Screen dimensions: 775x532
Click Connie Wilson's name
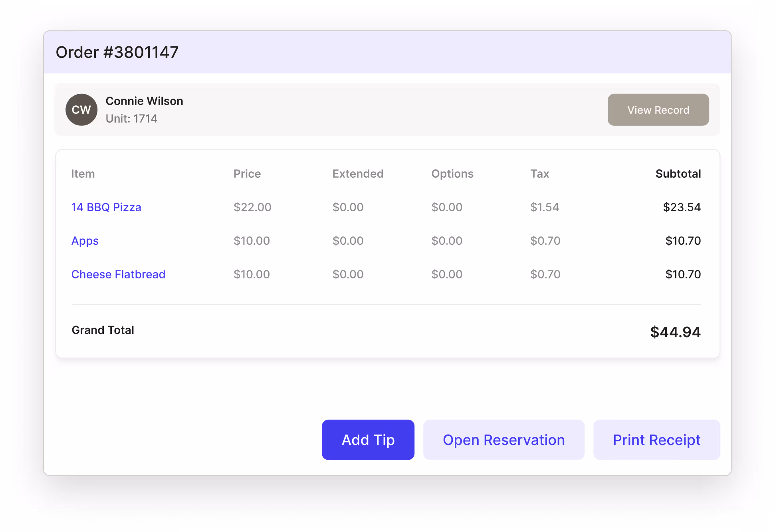tap(144, 101)
